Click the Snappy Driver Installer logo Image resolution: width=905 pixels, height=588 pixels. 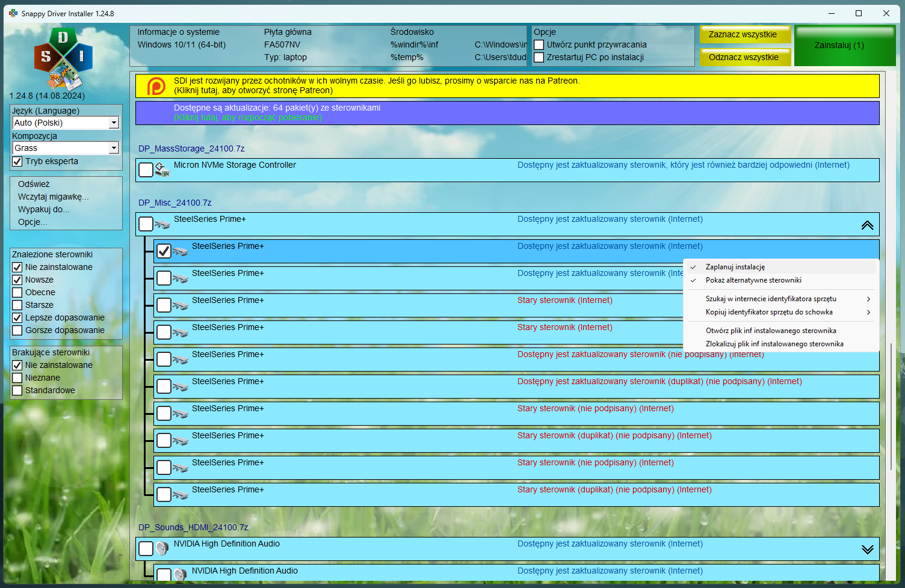click(x=63, y=58)
